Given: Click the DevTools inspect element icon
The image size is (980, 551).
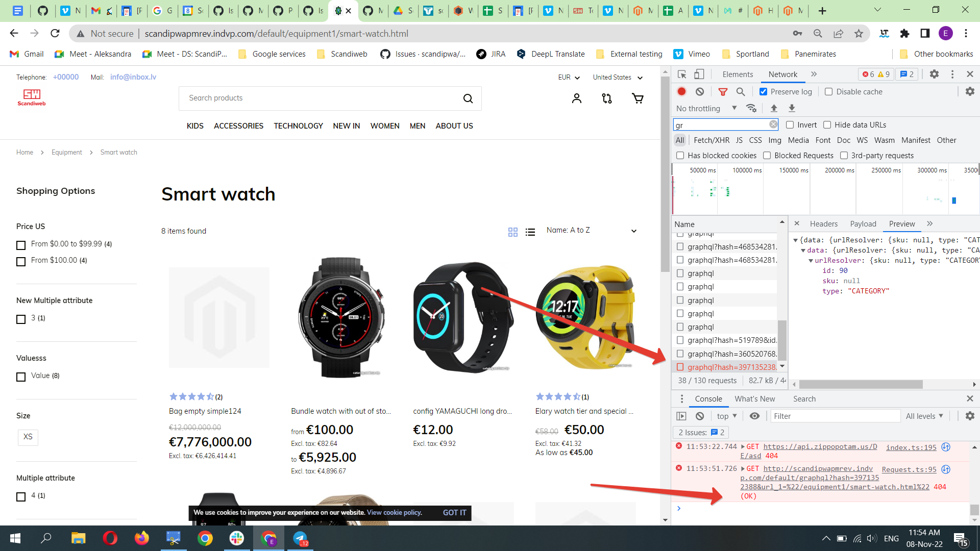Looking at the screenshot, I should coord(682,74).
